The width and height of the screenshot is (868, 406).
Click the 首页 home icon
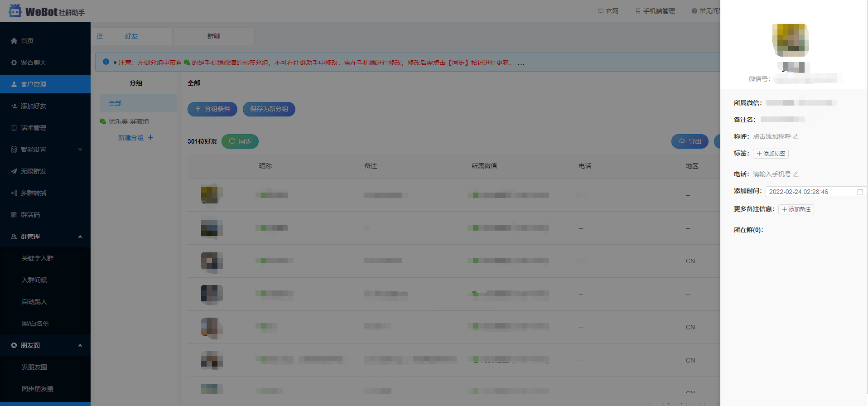14,41
